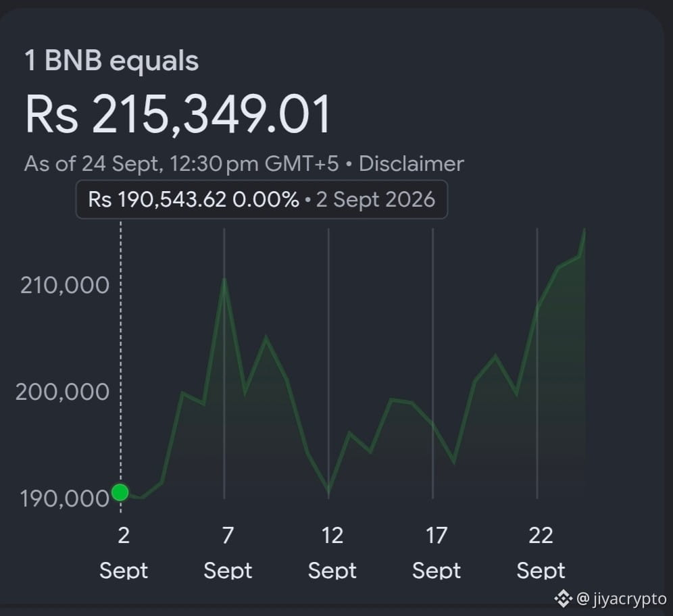The height and width of the screenshot is (616, 673).
Task: Select the 17 Sept axis label
Action: [x=437, y=553]
